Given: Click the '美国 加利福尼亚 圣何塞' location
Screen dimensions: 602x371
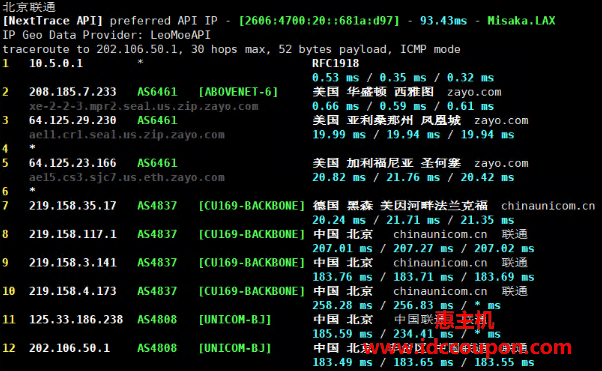Looking at the screenshot, I should click(x=387, y=163).
